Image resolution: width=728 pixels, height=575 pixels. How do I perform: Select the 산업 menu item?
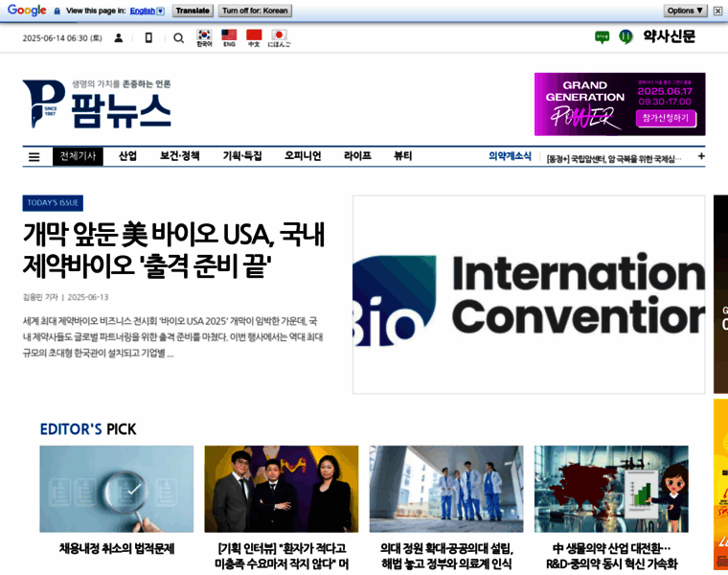pyautogui.click(x=127, y=156)
